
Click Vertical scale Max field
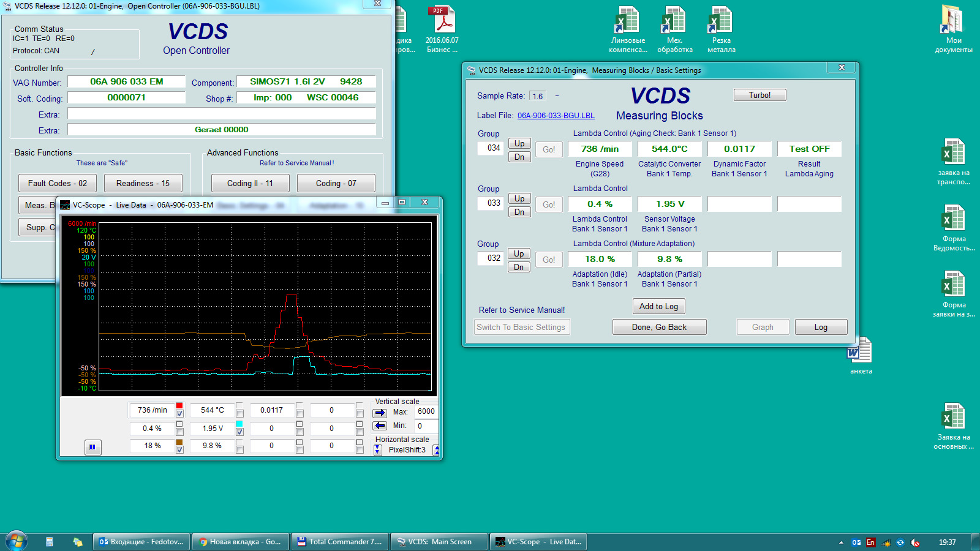[x=426, y=411]
